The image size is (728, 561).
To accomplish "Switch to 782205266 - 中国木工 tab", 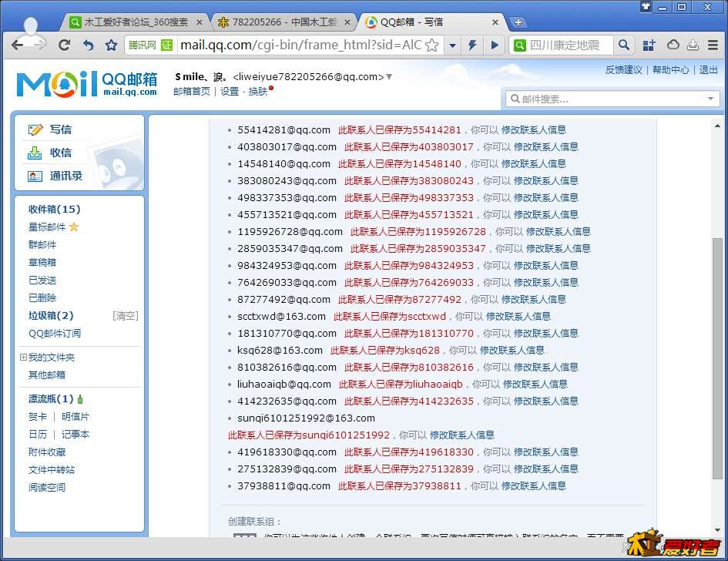I will coord(284,22).
